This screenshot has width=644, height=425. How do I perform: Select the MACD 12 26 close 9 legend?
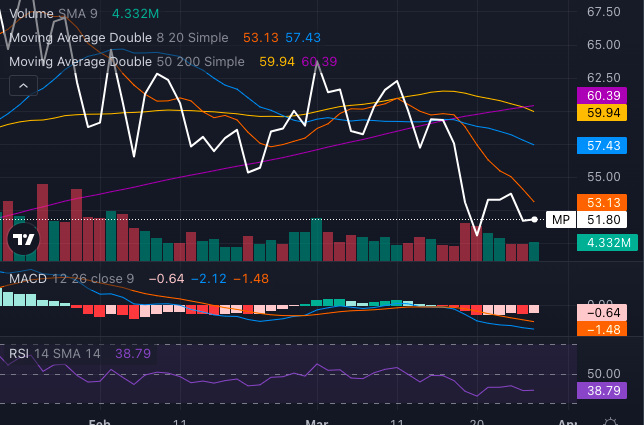click(70, 278)
